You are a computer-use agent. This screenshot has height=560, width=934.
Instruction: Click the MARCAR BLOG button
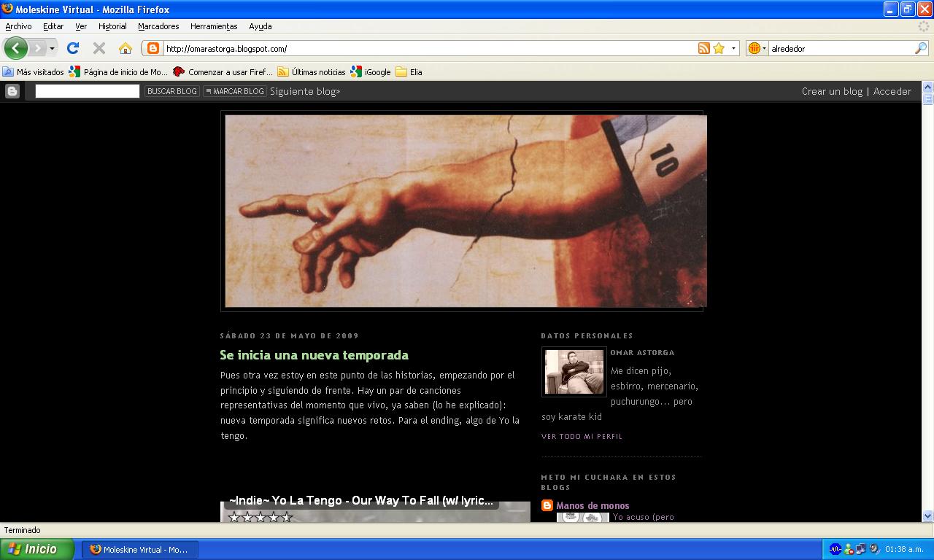pos(234,91)
